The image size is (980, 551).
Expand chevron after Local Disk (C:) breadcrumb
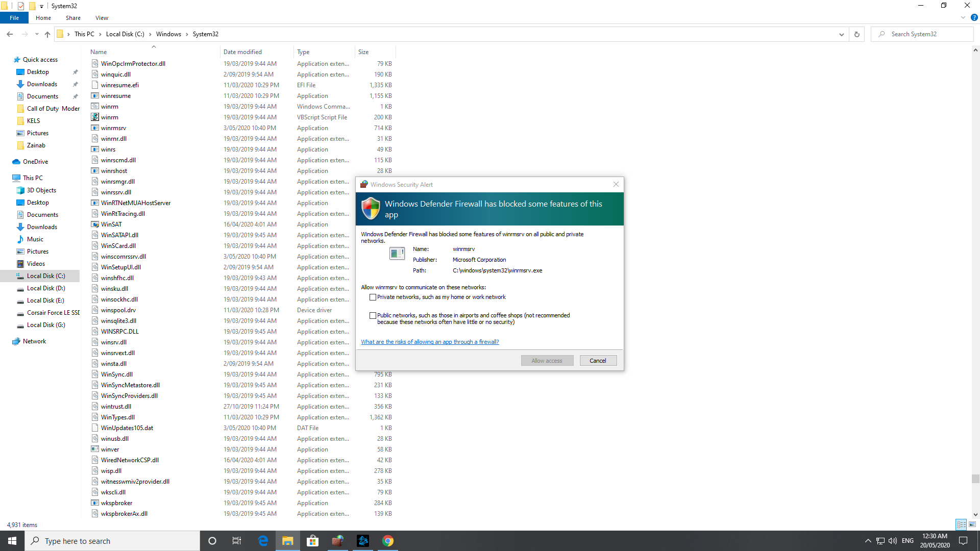point(150,34)
